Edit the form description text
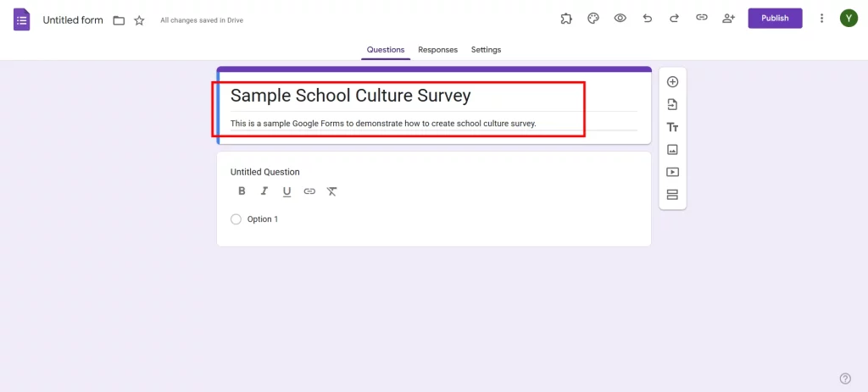Image resolution: width=868 pixels, height=392 pixels. [x=384, y=124]
